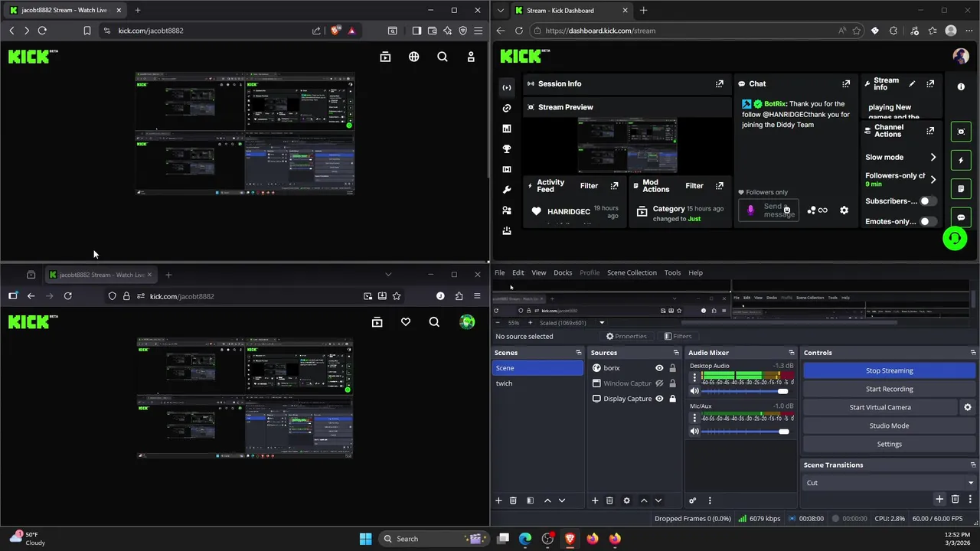Viewport: 980px width, 551px height.
Task: Toggle lock on the borix source
Action: (x=672, y=368)
